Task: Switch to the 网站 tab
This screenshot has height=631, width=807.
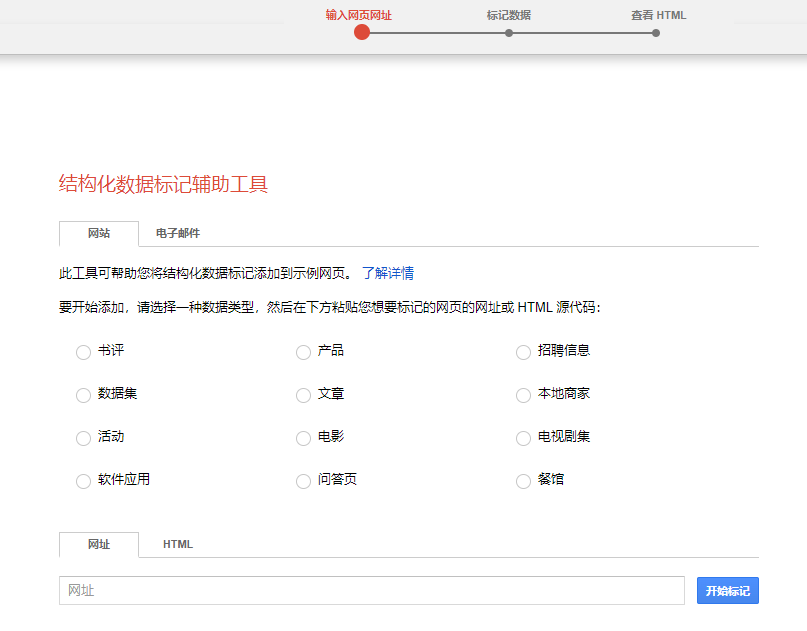Action: click(99, 234)
